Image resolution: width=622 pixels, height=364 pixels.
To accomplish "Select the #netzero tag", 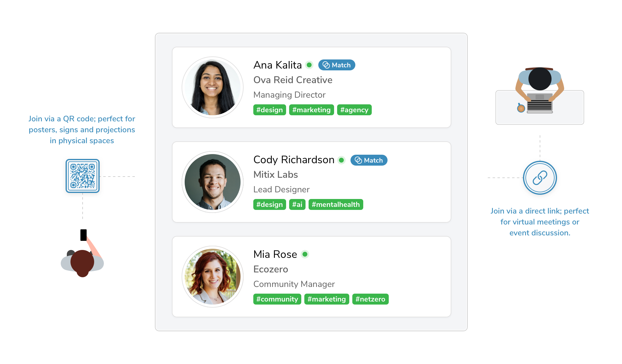I will (x=370, y=299).
